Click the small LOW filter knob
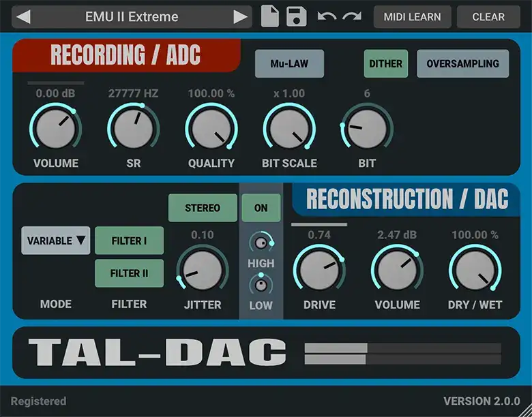This screenshot has height=417, width=532. [x=261, y=285]
